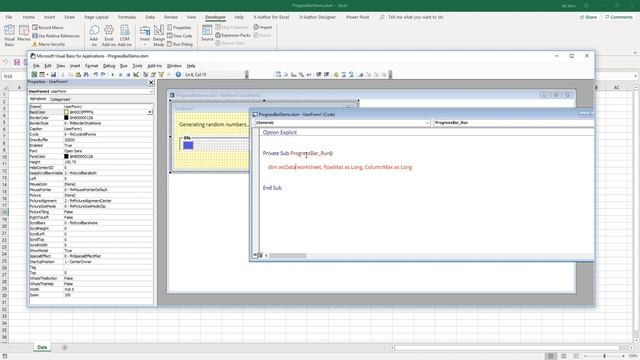Open the VBA editor Tools menu

(x=138, y=66)
